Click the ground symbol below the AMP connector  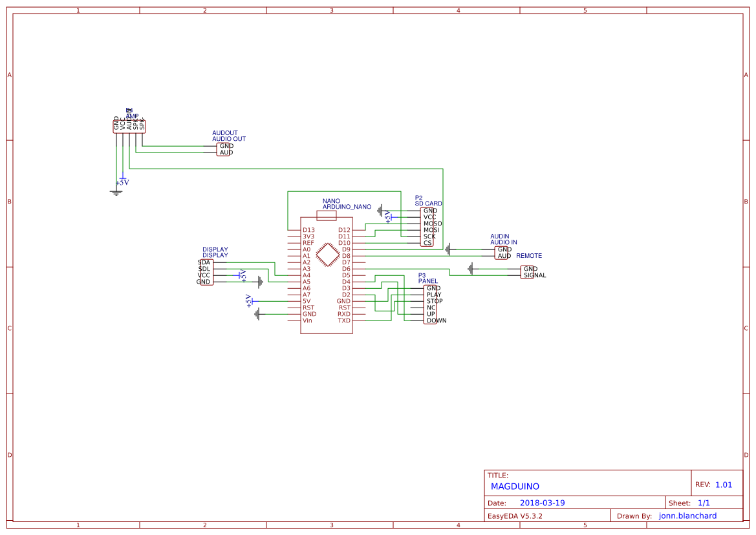(115, 191)
